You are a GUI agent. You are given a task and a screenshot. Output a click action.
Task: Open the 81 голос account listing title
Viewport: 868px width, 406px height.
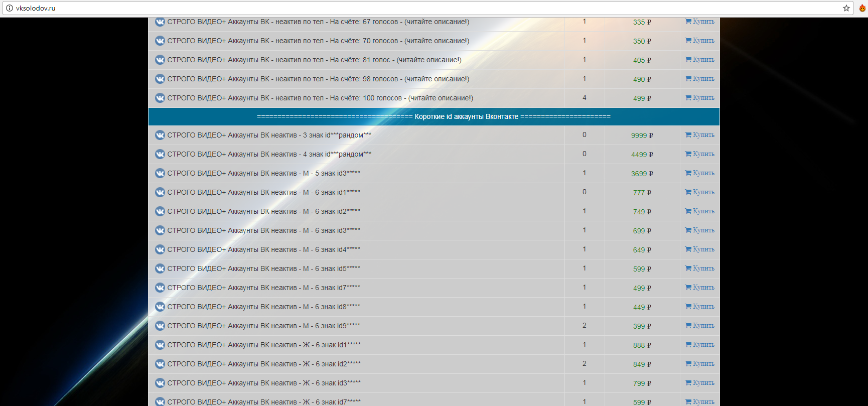(x=314, y=60)
